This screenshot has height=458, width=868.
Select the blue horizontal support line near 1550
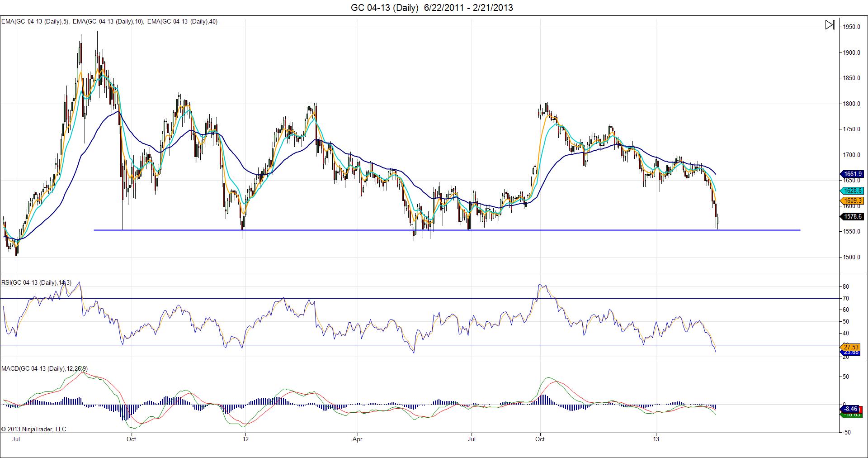click(447, 230)
